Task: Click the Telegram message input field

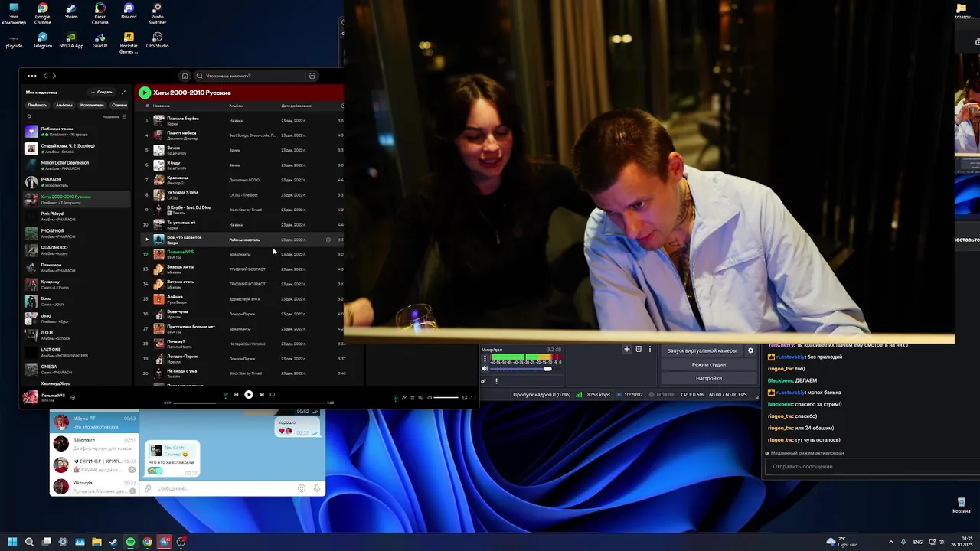Action: pyautogui.click(x=224, y=488)
